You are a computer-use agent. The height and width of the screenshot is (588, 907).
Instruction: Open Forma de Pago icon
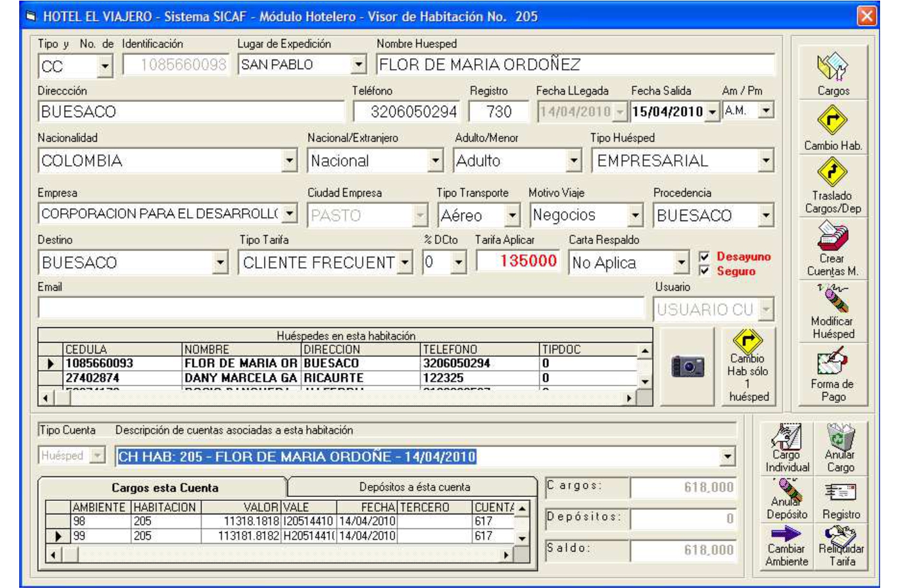[x=832, y=362]
